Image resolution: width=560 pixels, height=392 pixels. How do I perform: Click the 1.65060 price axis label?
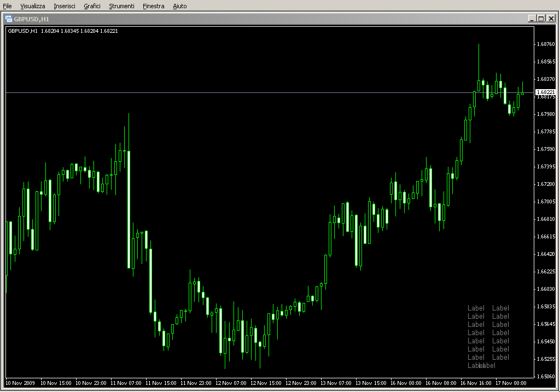(x=546, y=377)
